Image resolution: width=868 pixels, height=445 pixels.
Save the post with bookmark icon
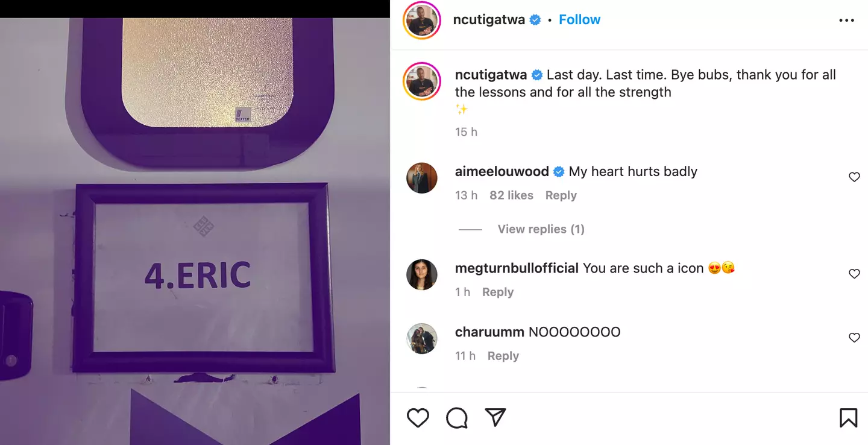point(848,418)
